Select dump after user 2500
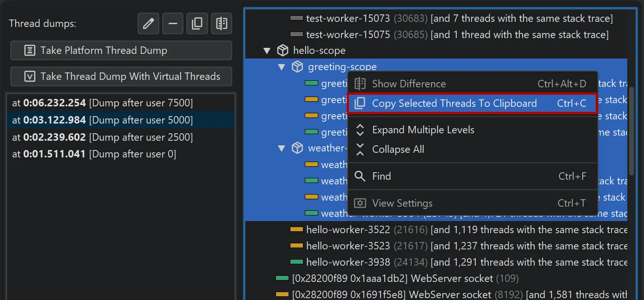 click(x=121, y=137)
